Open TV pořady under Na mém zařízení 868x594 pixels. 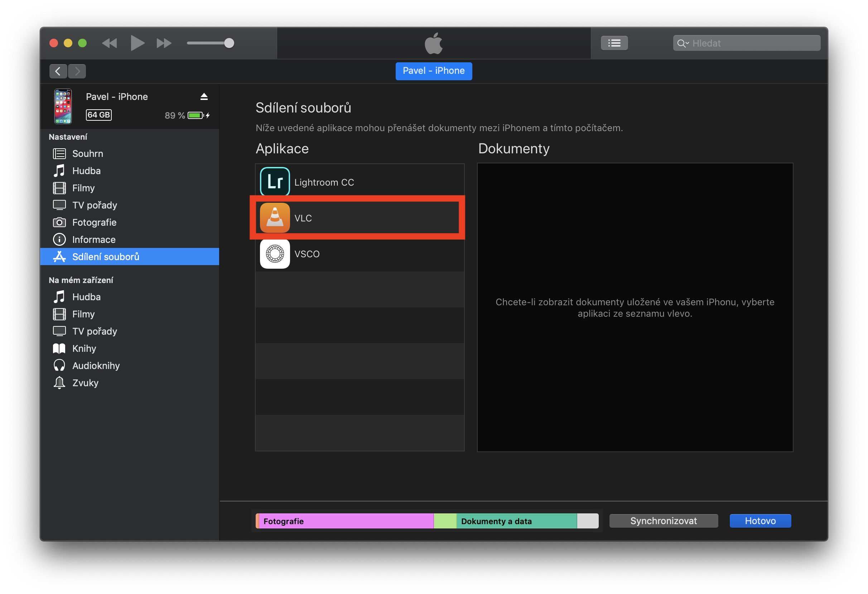click(129, 331)
